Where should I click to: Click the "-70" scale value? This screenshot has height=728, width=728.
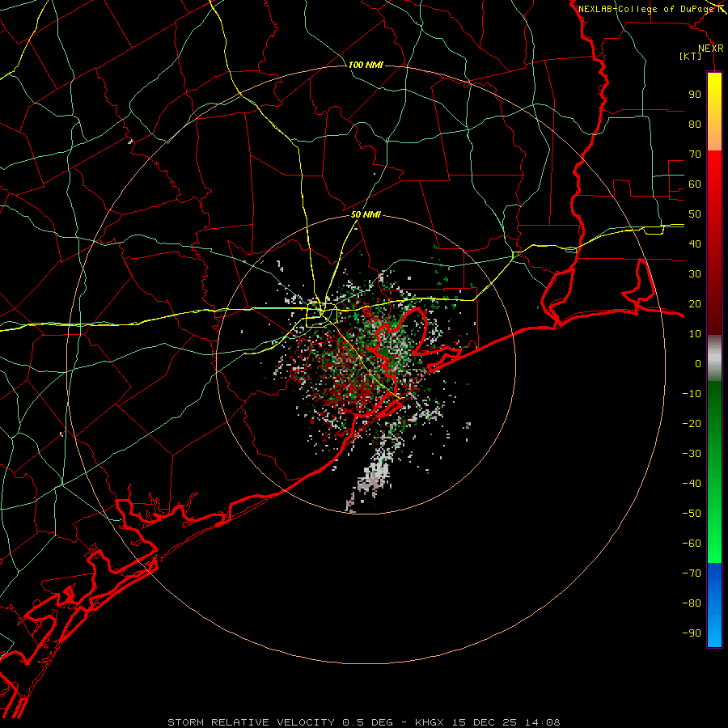[x=692, y=573]
